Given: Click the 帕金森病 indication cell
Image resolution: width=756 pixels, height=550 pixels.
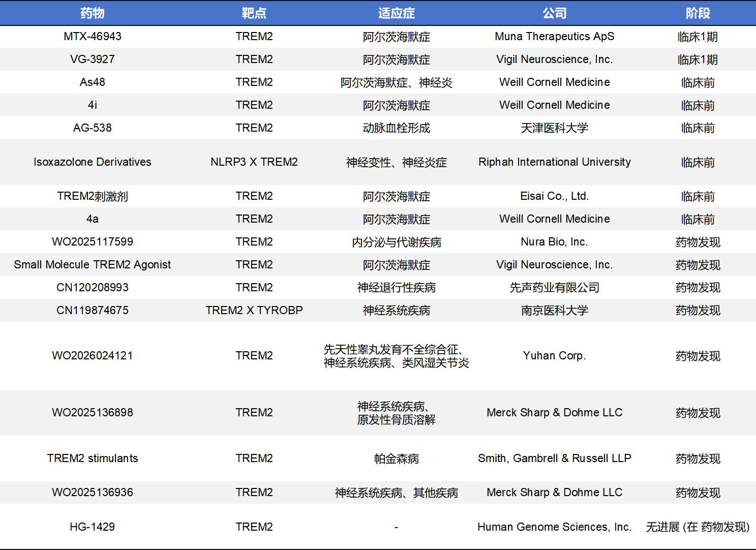Looking at the screenshot, I should click(396, 459).
